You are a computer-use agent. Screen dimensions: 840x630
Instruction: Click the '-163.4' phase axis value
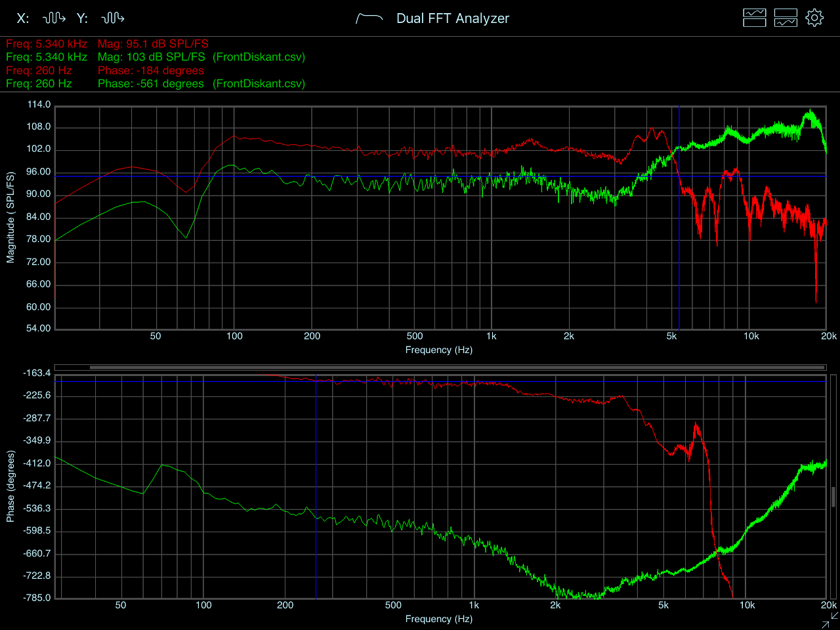[37, 373]
